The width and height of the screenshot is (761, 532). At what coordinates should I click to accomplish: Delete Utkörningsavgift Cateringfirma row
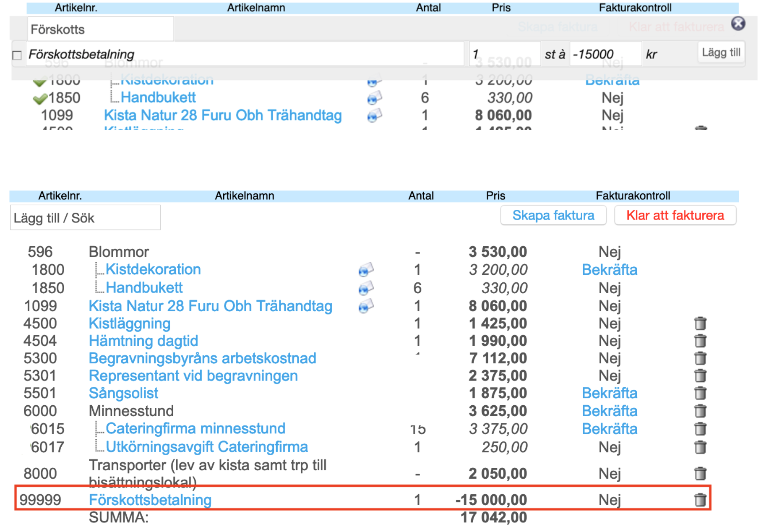700,447
